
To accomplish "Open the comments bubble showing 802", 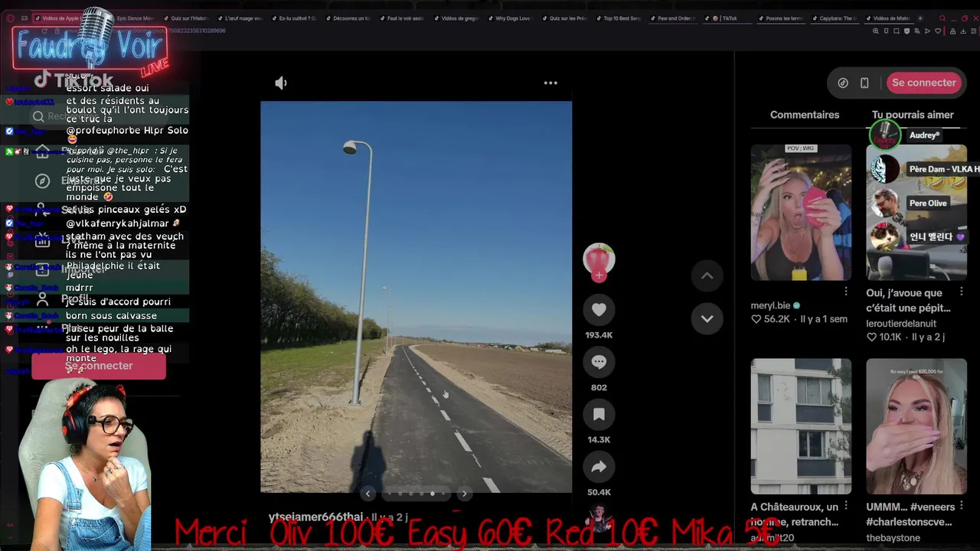I will click(x=599, y=362).
